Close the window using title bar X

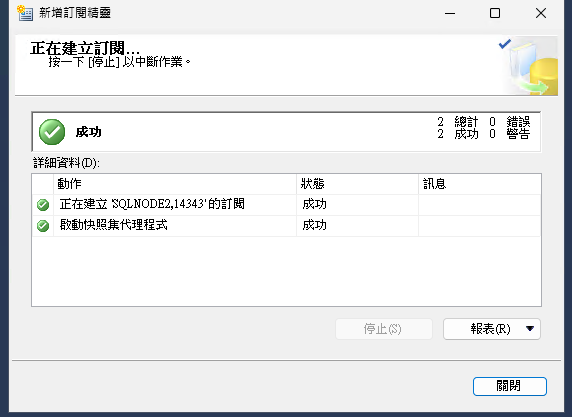coord(541,13)
